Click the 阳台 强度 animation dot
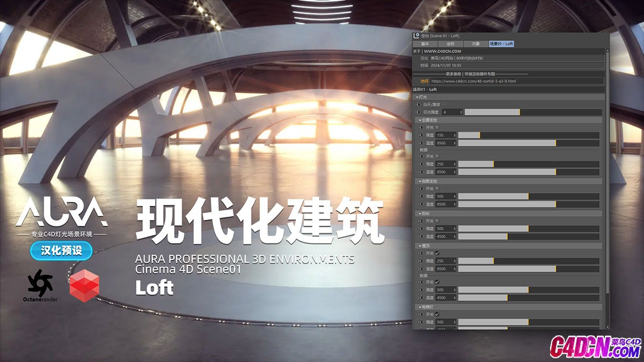The height and width of the screenshot is (362, 644). 422,228
